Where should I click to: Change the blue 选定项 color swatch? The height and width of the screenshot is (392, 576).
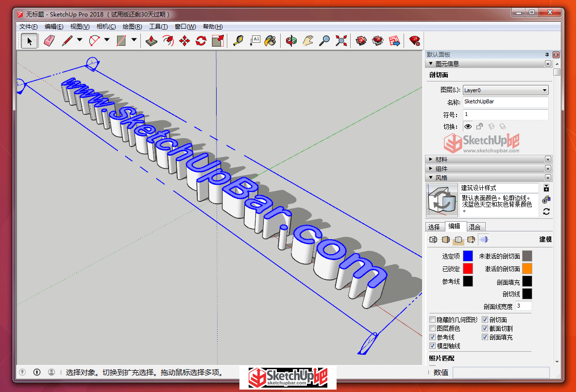click(x=468, y=256)
